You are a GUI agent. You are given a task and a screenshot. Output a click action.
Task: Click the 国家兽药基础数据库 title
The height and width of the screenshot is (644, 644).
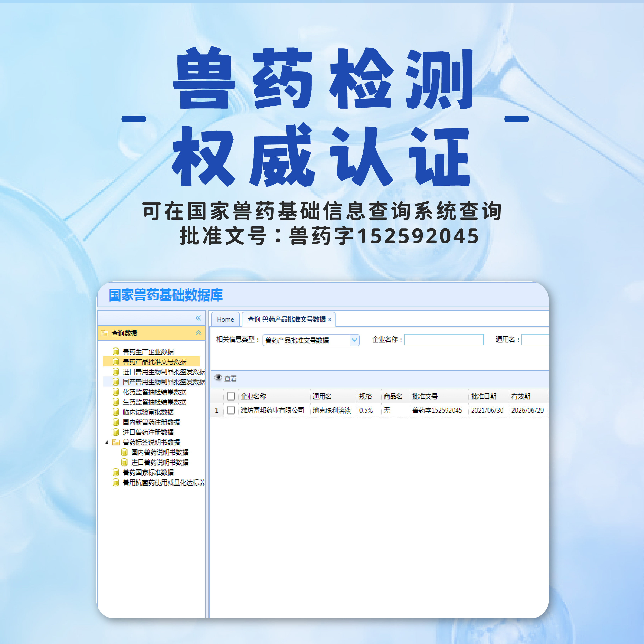165,295
